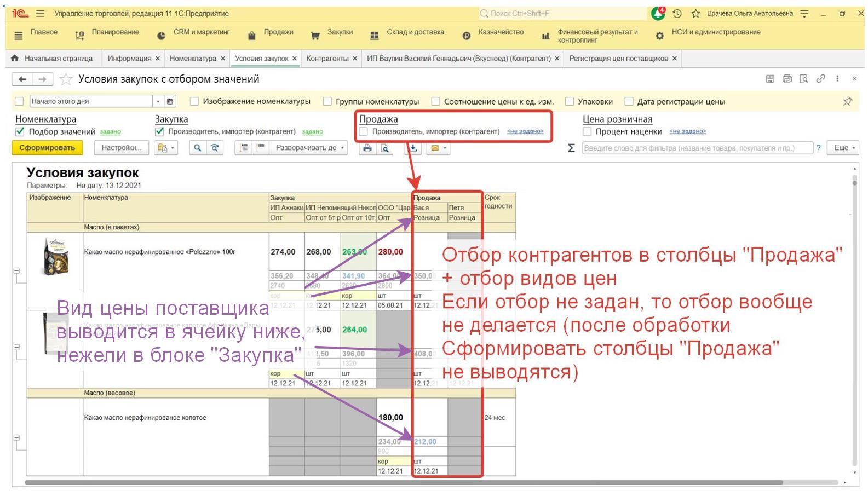Click the get link chain icon
This screenshot has width=868, height=496.
click(820, 79)
